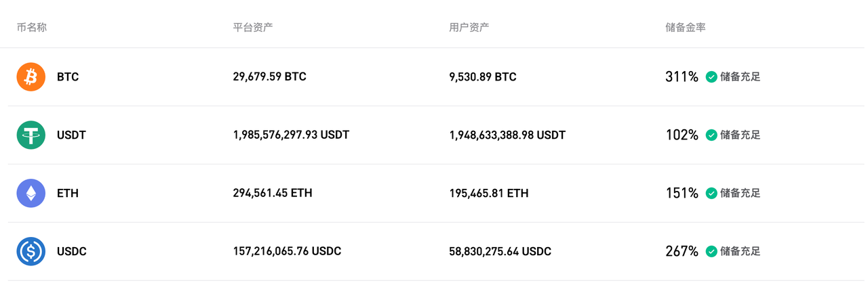The width and height of the screenshot is (868, 283).
Task: Select the ETH coin name label
Action: (68, 194)
